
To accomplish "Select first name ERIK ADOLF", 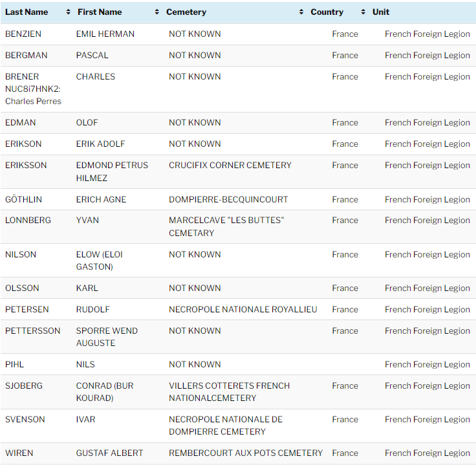I will pos(100,144).
